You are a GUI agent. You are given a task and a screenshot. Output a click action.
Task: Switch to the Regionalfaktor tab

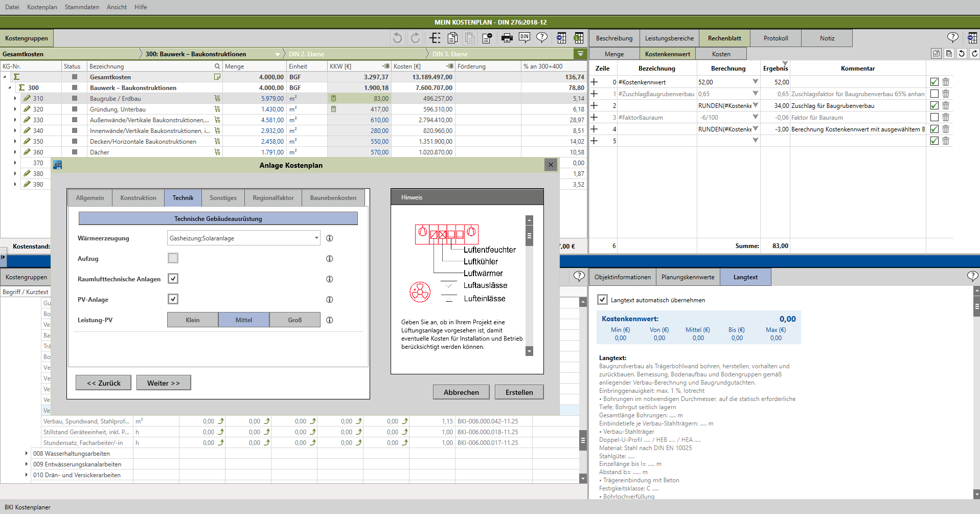pyautogui.click(x=273, y=198)
